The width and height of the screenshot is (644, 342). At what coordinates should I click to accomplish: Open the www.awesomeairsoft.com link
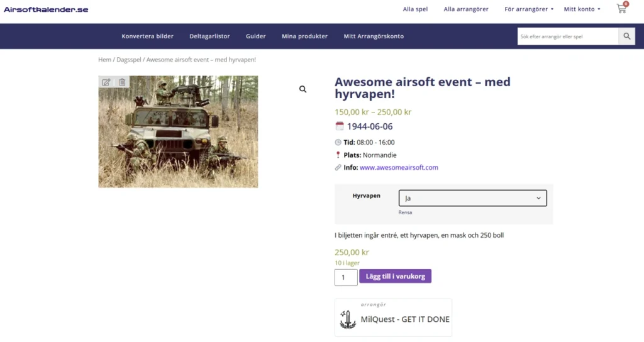pyautogui.click(x=399, y=167)
